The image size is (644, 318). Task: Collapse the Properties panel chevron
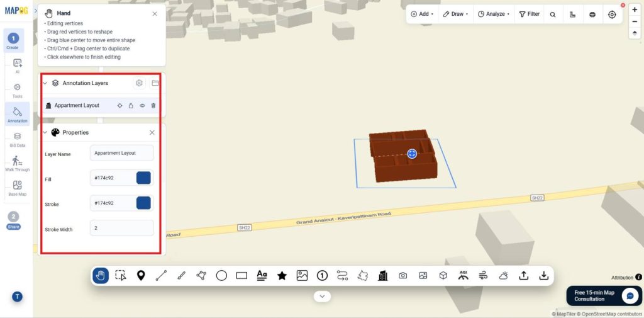click(45, 132)
